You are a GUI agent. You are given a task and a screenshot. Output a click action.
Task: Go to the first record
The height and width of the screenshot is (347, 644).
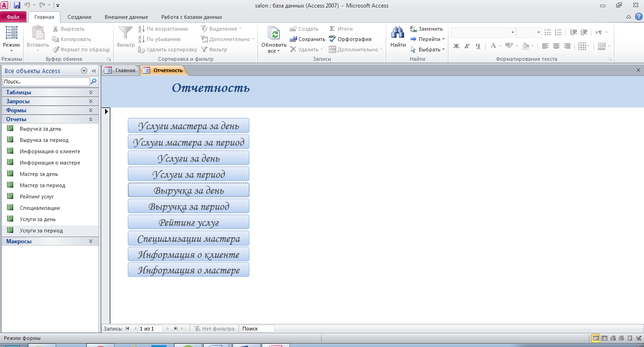click(127, 329)
